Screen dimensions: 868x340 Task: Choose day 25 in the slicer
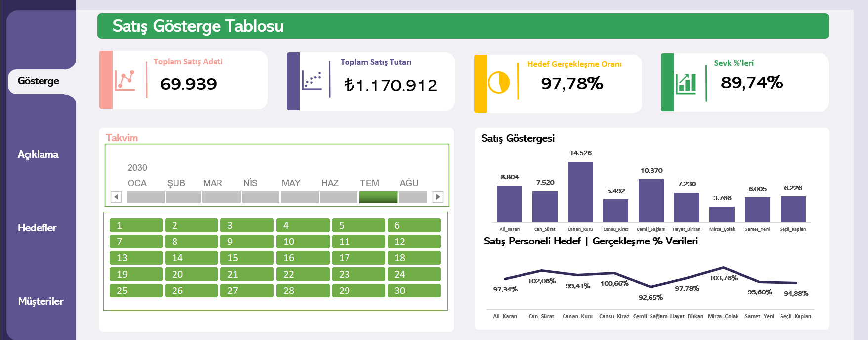click(136, 291)
